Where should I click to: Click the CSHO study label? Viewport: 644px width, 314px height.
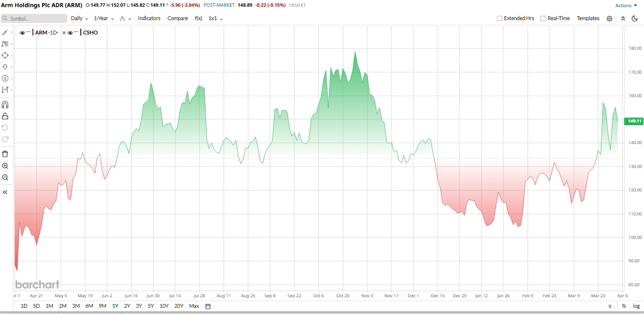click(91, 33)
